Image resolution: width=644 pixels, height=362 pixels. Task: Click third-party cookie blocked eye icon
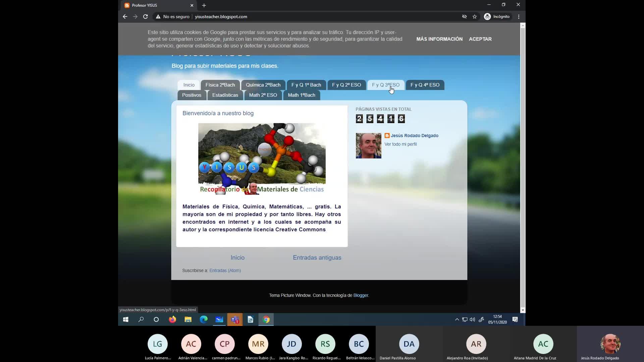coord(464,16)
